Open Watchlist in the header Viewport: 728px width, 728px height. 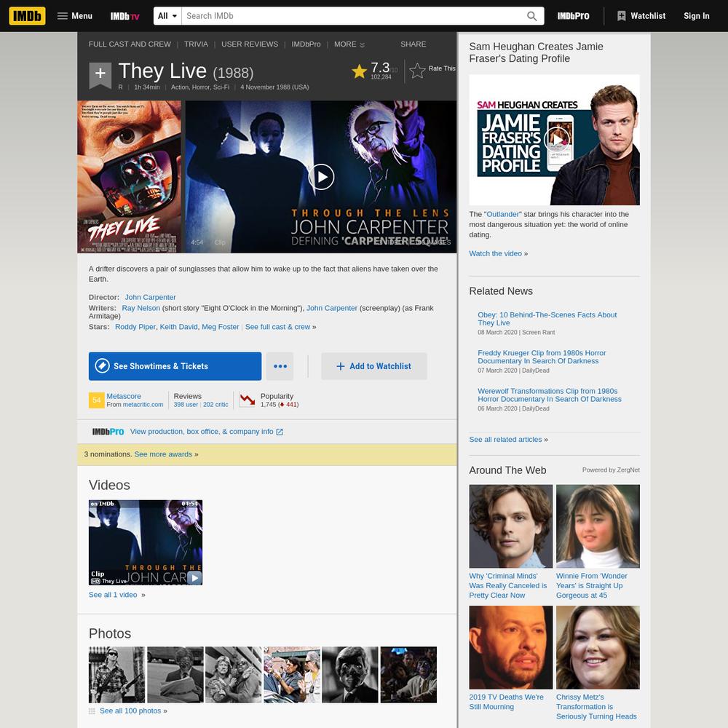pos(641,16)
